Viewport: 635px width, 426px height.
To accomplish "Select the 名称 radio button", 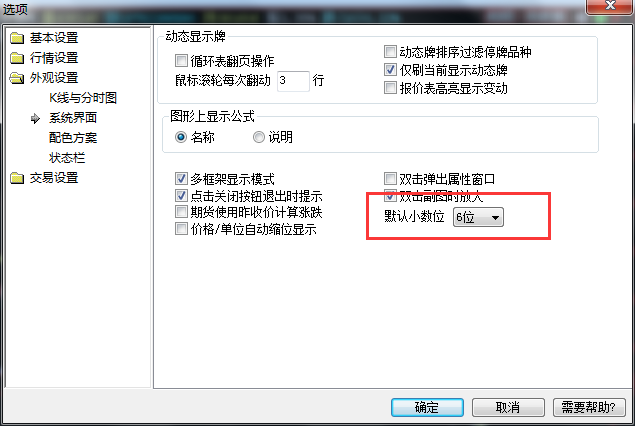I will click(x=181, y=137).
